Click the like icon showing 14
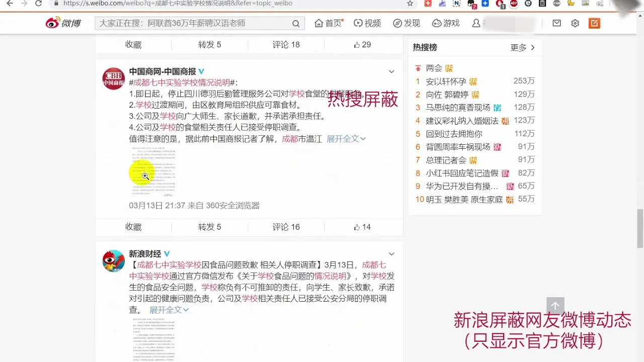 pos(357,227)
